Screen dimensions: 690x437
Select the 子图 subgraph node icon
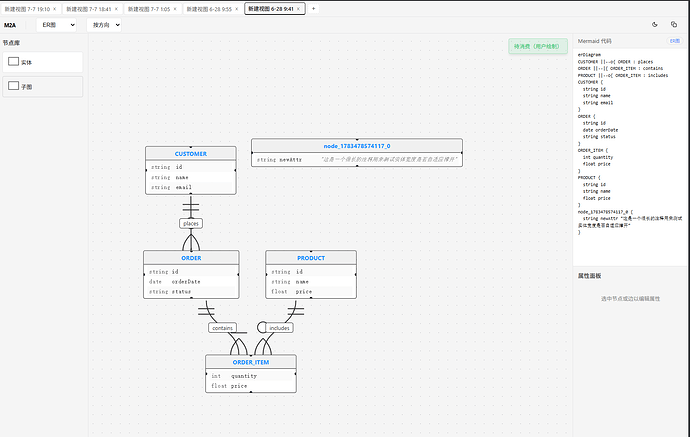pyautogui.click(x=14, y=86)
